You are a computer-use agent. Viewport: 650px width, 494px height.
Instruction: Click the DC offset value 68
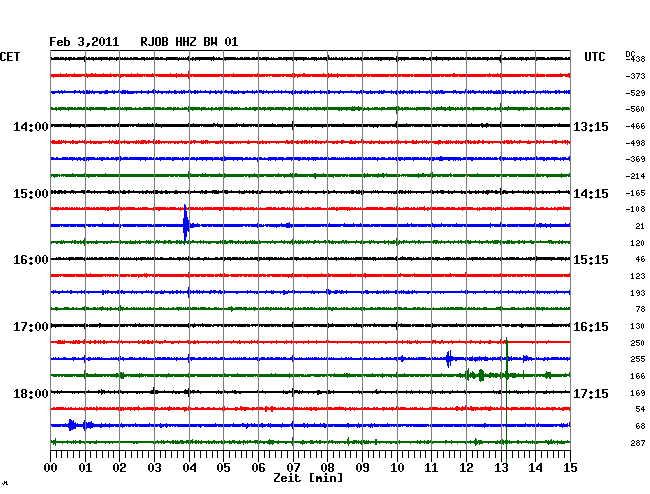640,426
